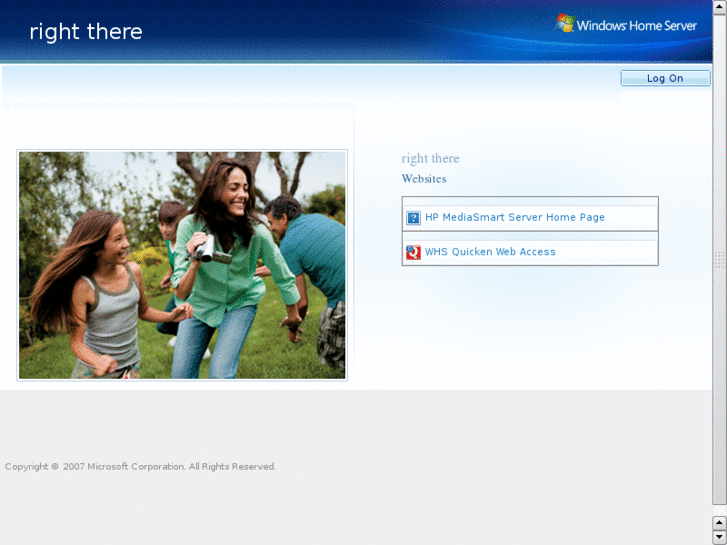Screen dimensions: 727x545
Task: Click the bottom-most scrollbar down arrow
Action: pos(720,537)
